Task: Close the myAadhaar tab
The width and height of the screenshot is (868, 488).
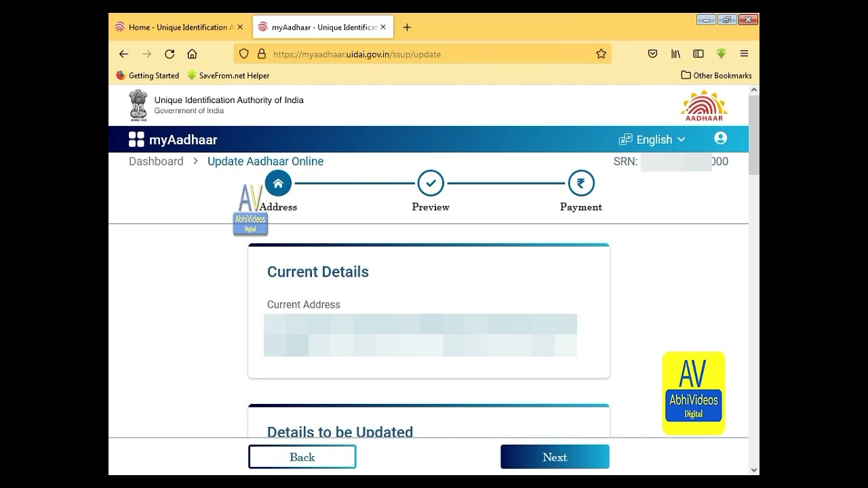Action: click(382, 27)
